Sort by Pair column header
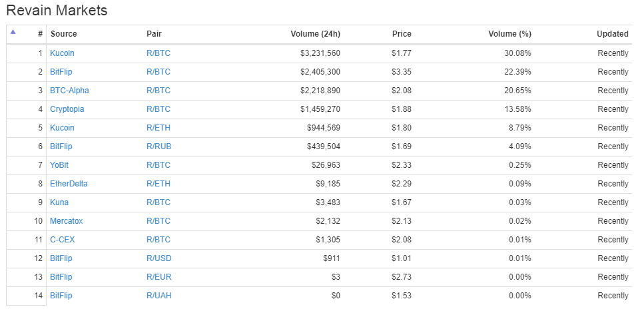 pos(154,34)
